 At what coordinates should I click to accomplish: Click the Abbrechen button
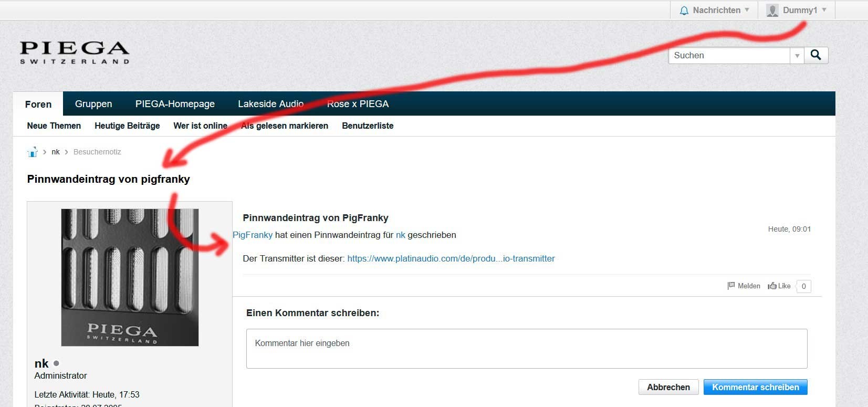[x=668, y=387]
